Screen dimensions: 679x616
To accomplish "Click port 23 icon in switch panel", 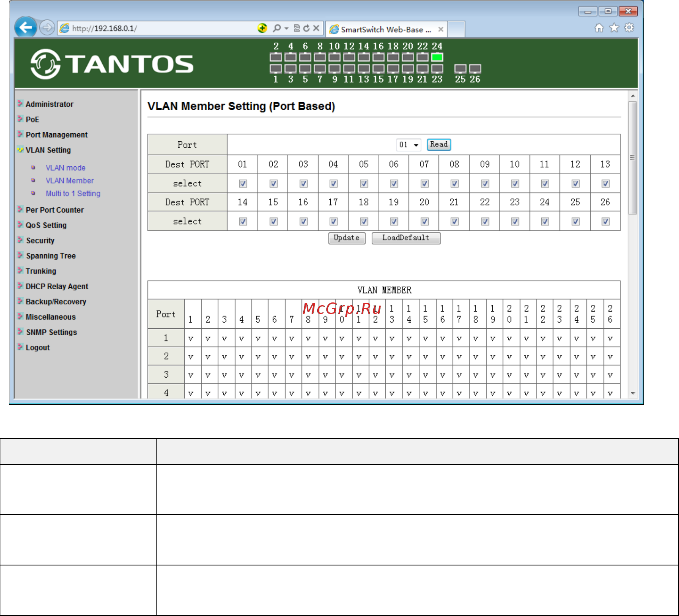I will [437, 69].
